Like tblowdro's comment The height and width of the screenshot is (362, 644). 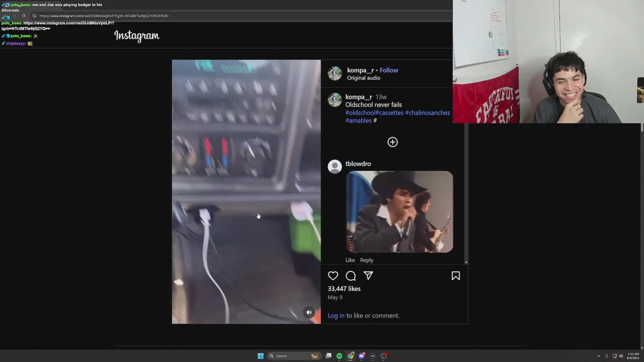pyautogui.click(x=350, y=260)
